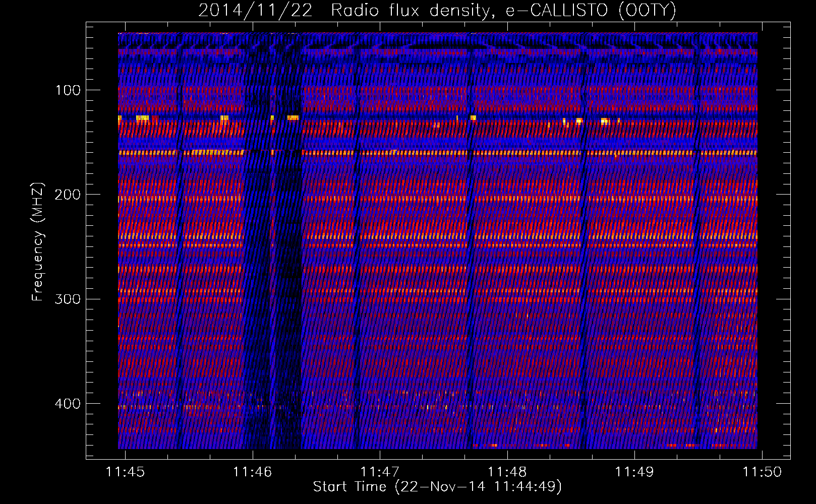Click the '11:48' time tick label
Screen dimensions: 816x504
(x=507, y=472)
